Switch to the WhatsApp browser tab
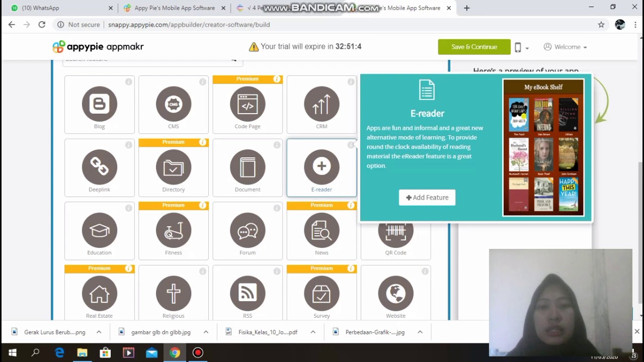The height and width of the screenshot is (362, 644). (x=60, y=8)
